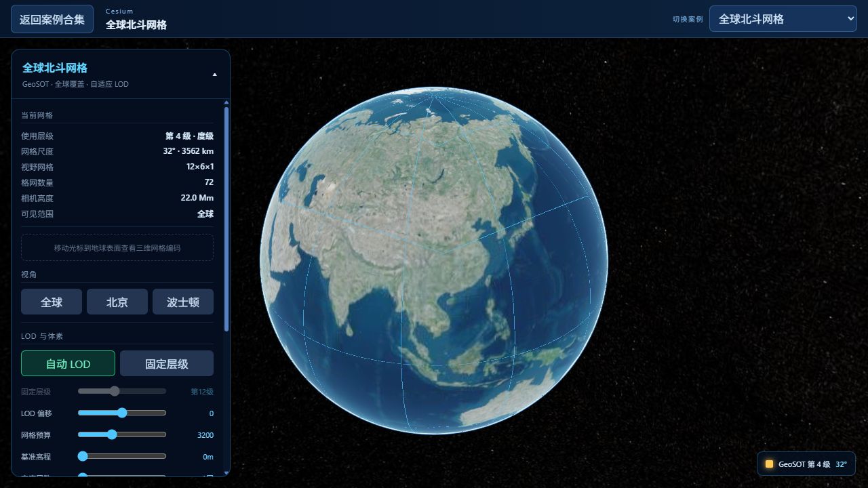
Task: Click the 12×6×1 grid value
Action: [200, 167]
